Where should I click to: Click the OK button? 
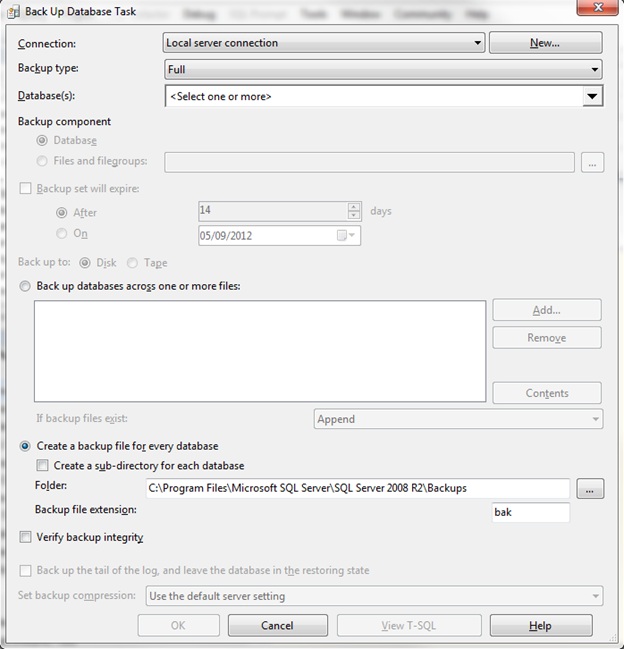coord(178,625)
